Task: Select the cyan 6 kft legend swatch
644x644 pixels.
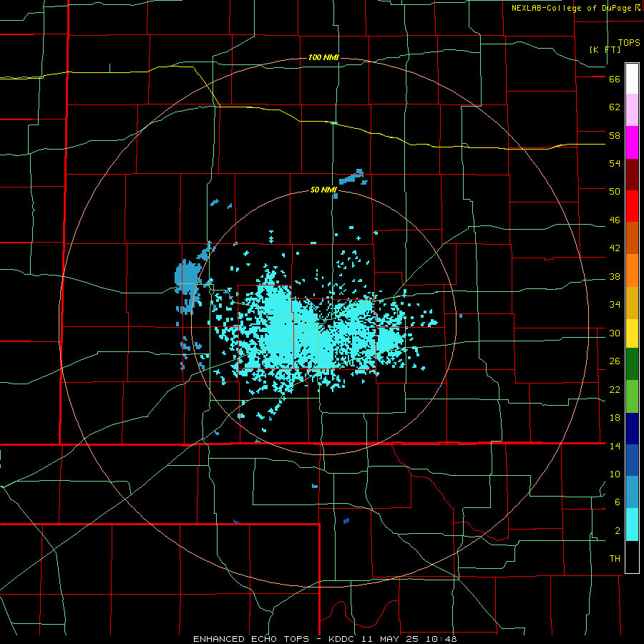Action: tap(632, 525)
